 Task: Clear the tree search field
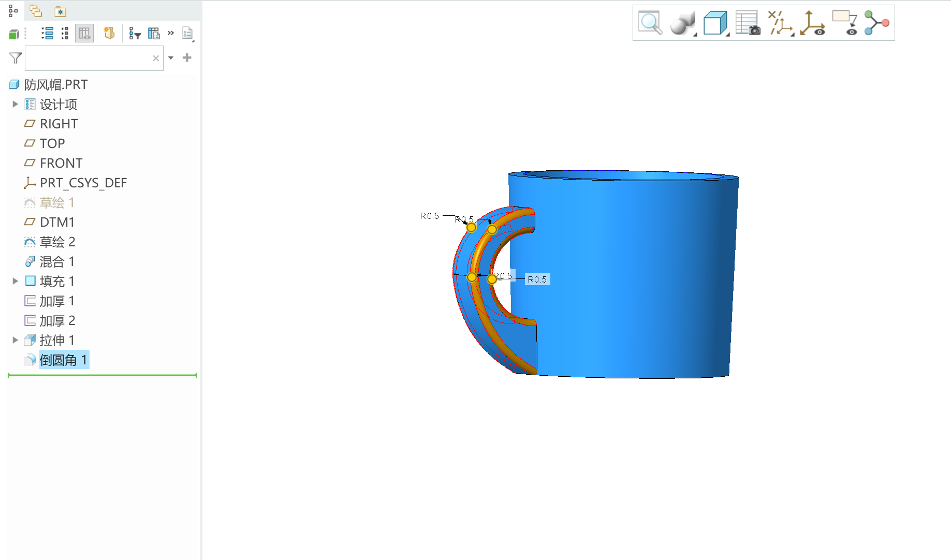[156, 58]
